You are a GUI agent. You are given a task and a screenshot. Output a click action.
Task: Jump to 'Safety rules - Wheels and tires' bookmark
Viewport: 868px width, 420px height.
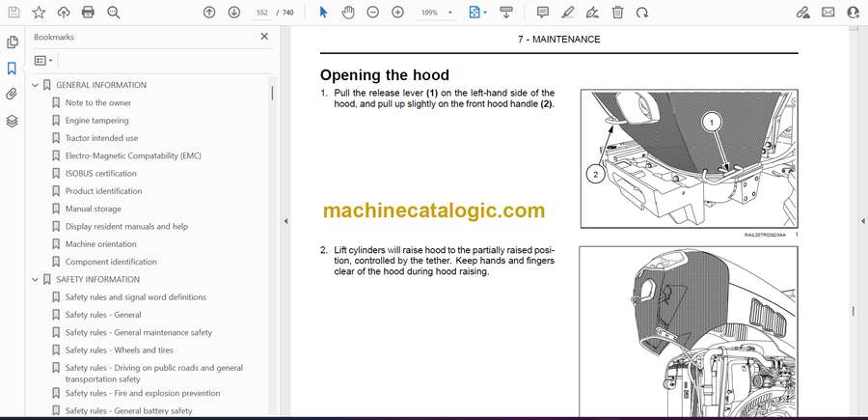119,350
